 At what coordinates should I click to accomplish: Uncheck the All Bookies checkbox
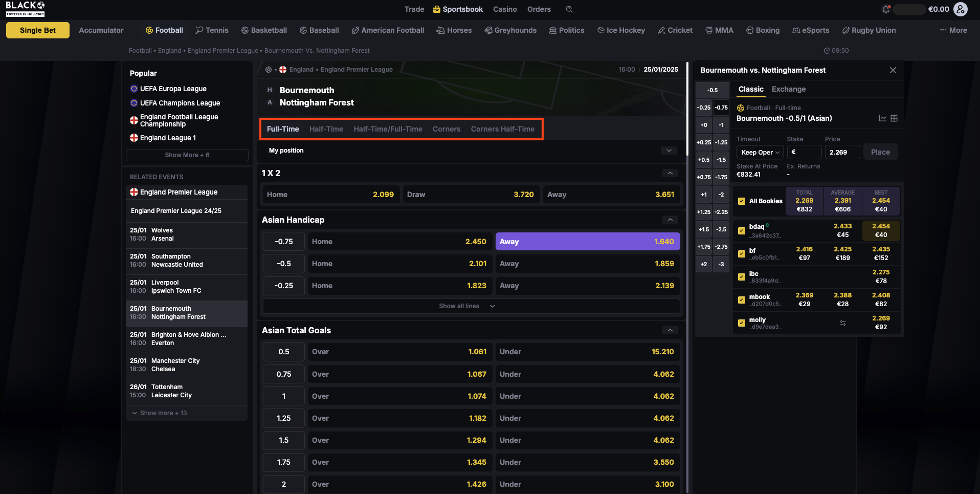tap(741, 201)
